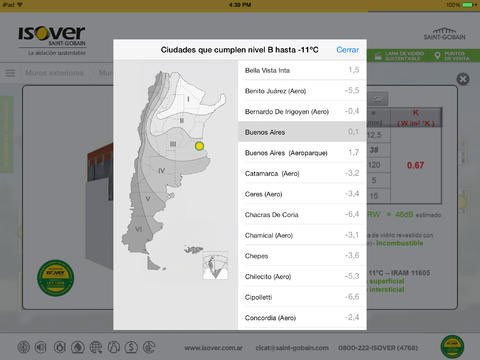Click the round X close icon
This screenshot has width=480, height=360.
463,79
